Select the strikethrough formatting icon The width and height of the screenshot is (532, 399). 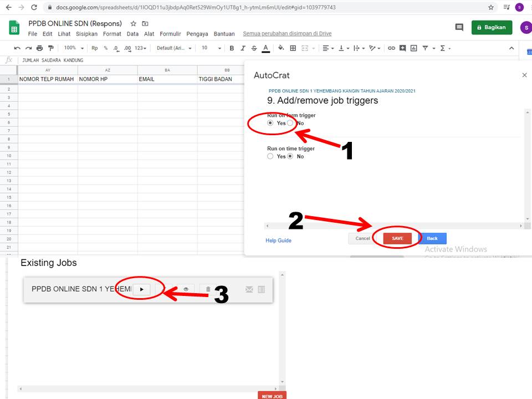[254, 48]
